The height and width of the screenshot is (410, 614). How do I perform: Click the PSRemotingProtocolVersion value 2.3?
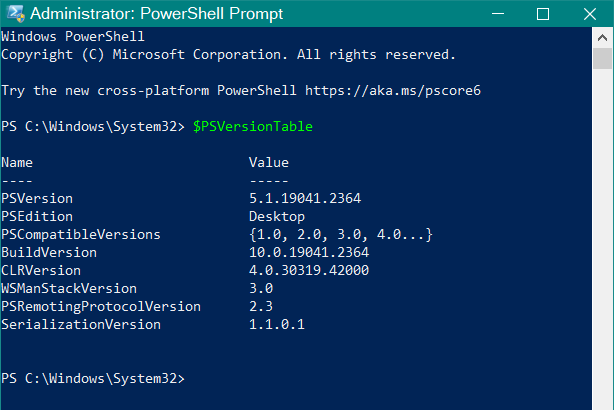[261, 306]
